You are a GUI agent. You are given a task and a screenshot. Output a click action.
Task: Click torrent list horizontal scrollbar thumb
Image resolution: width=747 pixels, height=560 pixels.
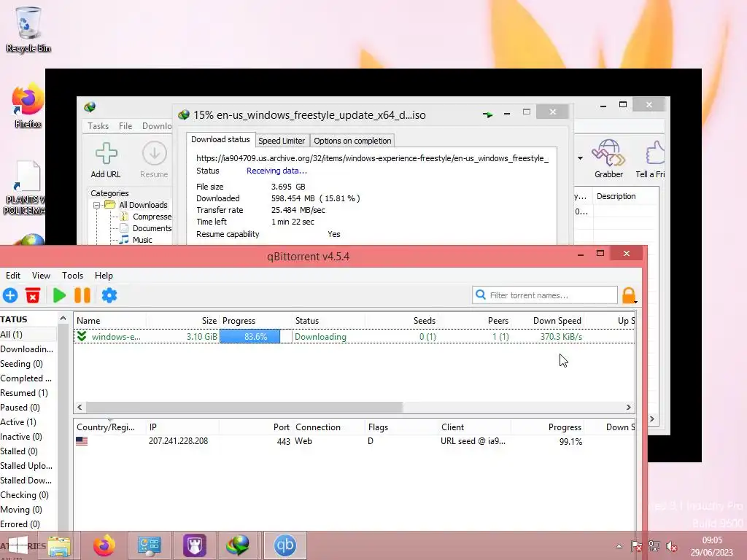[x=244, y=407]
